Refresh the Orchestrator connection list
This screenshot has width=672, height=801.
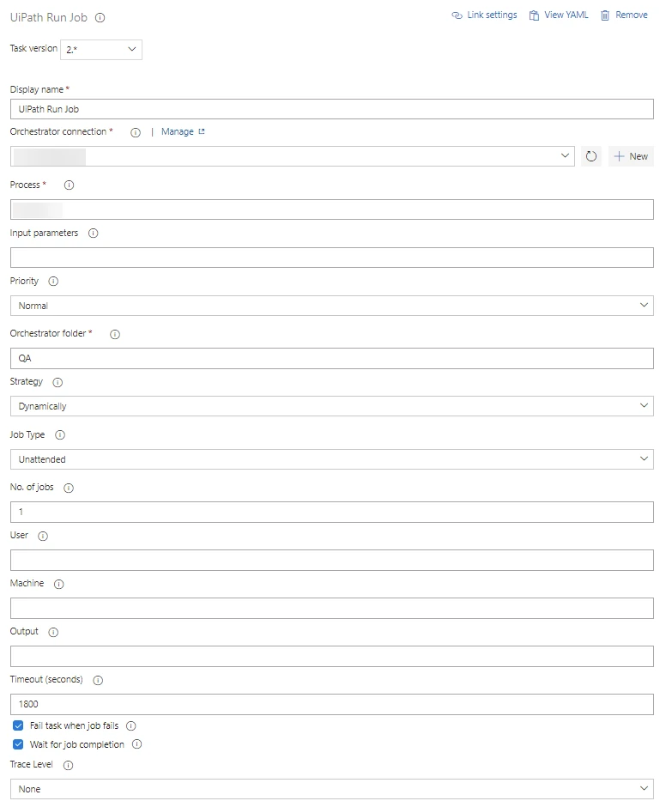tap(590, 156)
